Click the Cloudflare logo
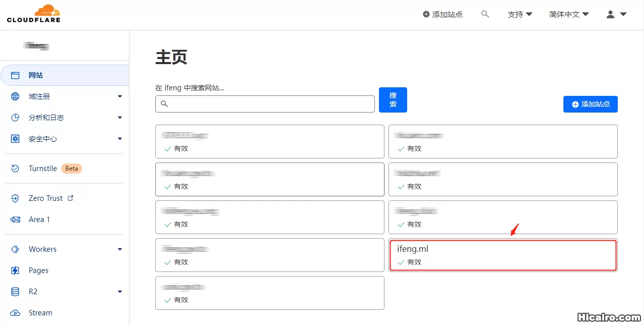This screenshot has width=644, height=326. tap(34, 14)
